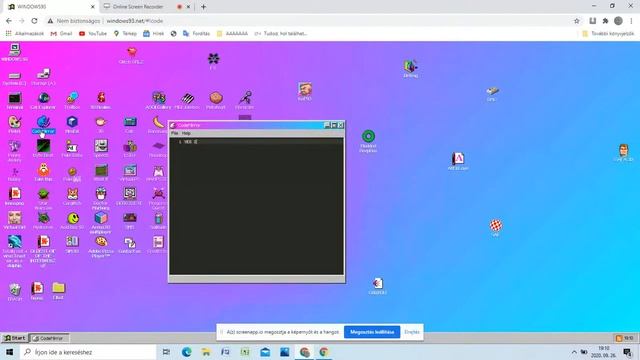
Task: Open the Defrag desktop icon
Action: click(x=411, y=69)
